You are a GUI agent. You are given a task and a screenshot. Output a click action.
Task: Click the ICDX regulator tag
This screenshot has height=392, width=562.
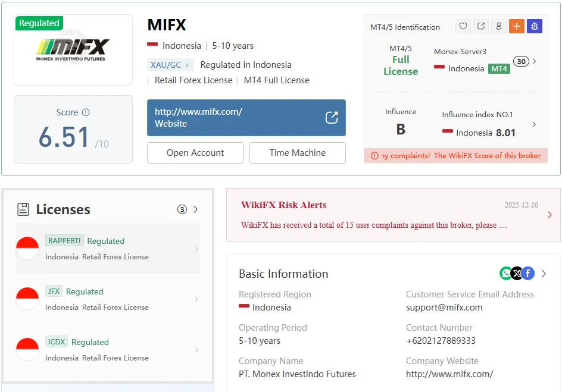[x=57, y=341]
